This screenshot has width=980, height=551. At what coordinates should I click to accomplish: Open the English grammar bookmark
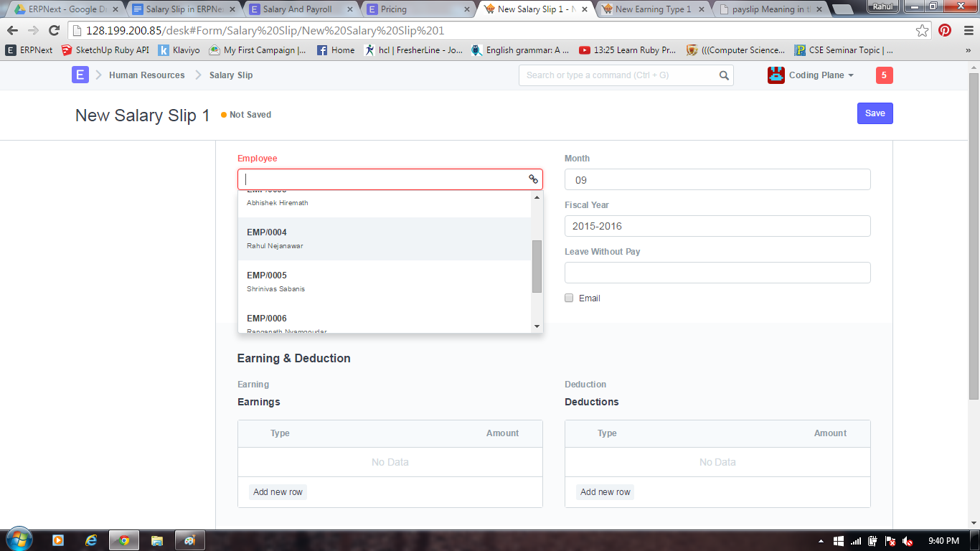coord(520,50)
